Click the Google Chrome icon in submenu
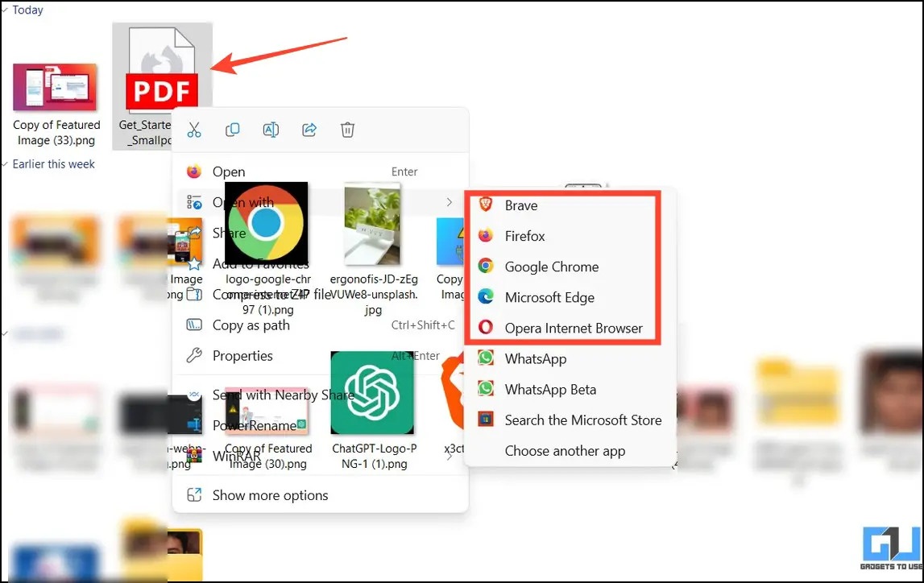This screenshot has height=583, width=924. click(486, 266)
